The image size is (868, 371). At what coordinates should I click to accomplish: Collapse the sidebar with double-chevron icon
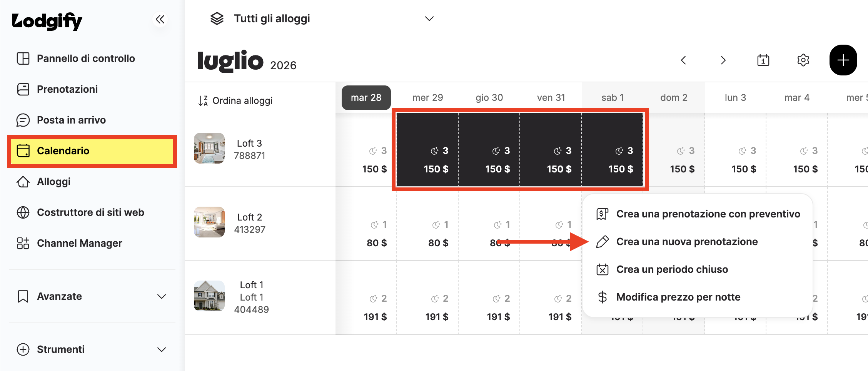[x=160, y=19]
